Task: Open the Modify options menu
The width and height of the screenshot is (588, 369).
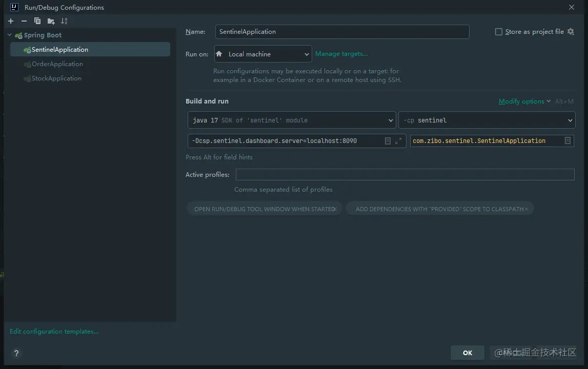Action: pyautogui.click(x=524, y=101)
